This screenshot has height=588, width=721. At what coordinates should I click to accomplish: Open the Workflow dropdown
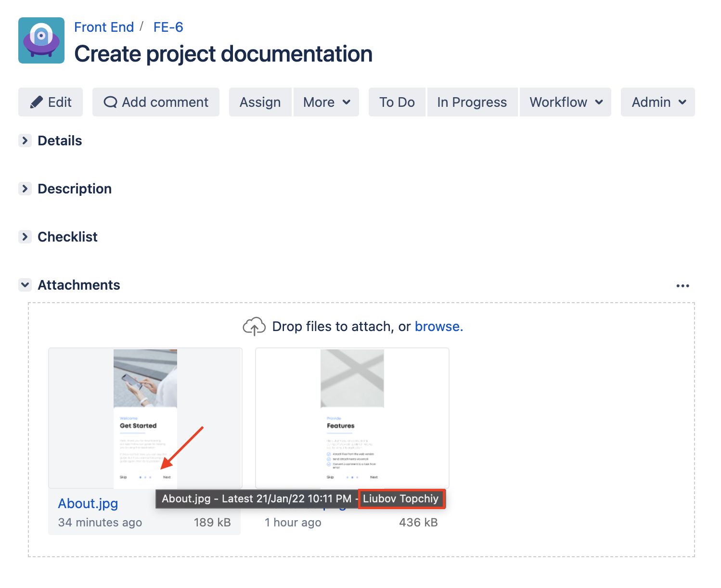pos(566,102)
